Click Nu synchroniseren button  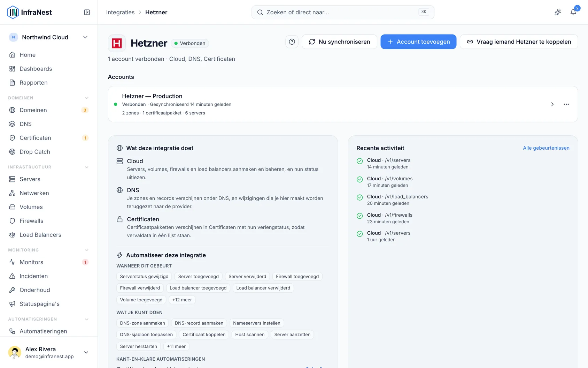tap(339, 42)
